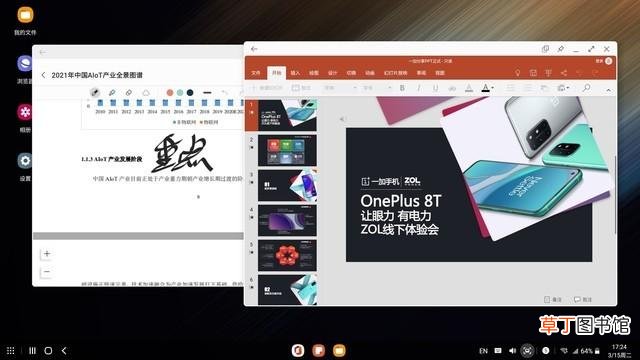Image resolution: width=640 pixels, height=360 pixels.
Task: Toggle strikethrough formatting
Action: click(x=452, y=88)
